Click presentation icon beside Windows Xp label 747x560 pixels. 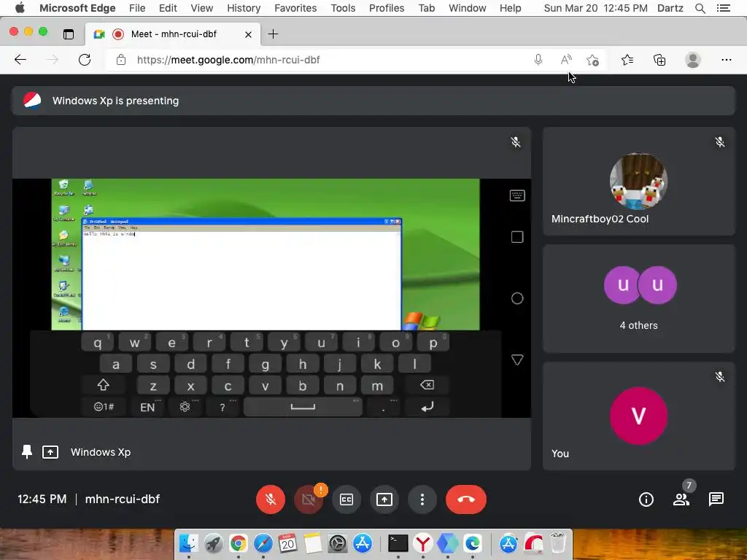pos(50,452)
